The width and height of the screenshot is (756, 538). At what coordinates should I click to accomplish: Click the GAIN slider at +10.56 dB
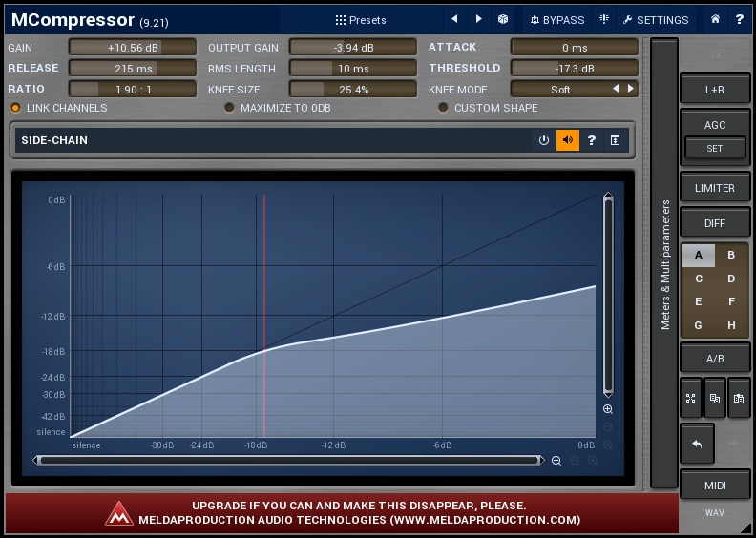[x=133, y=47]
